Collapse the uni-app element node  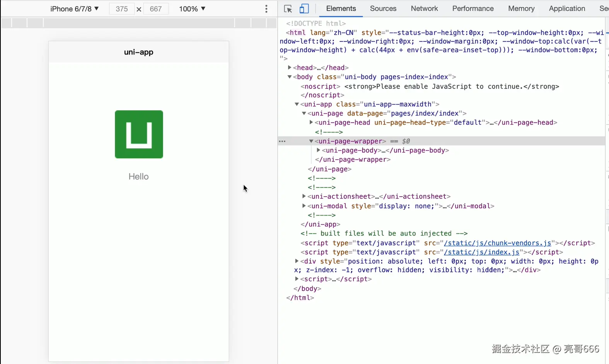(x=297, y=104)
